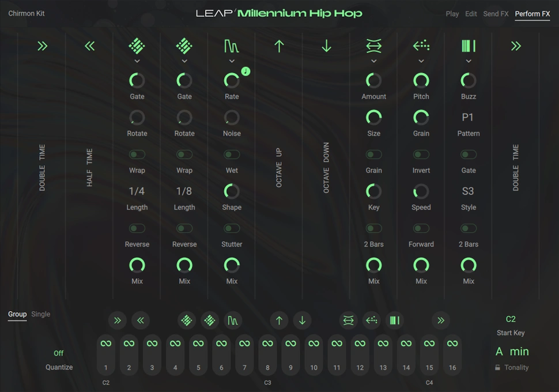This screenshot has width=559, height=392.
Task: Select the Double Time effect icon
Action: coord(42,46)
